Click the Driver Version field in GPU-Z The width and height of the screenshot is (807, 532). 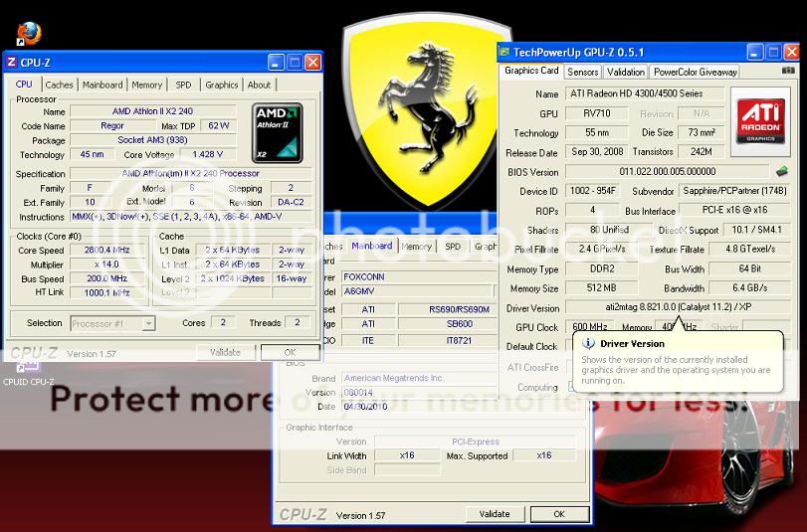click(678, 307)
